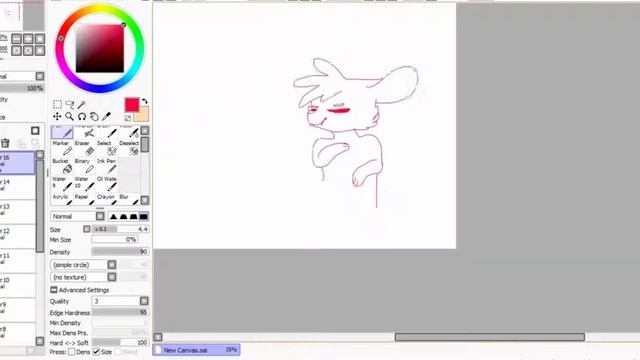Select the Hand pan tool
This screenshot has height=360, width=640.
point(94,117)
